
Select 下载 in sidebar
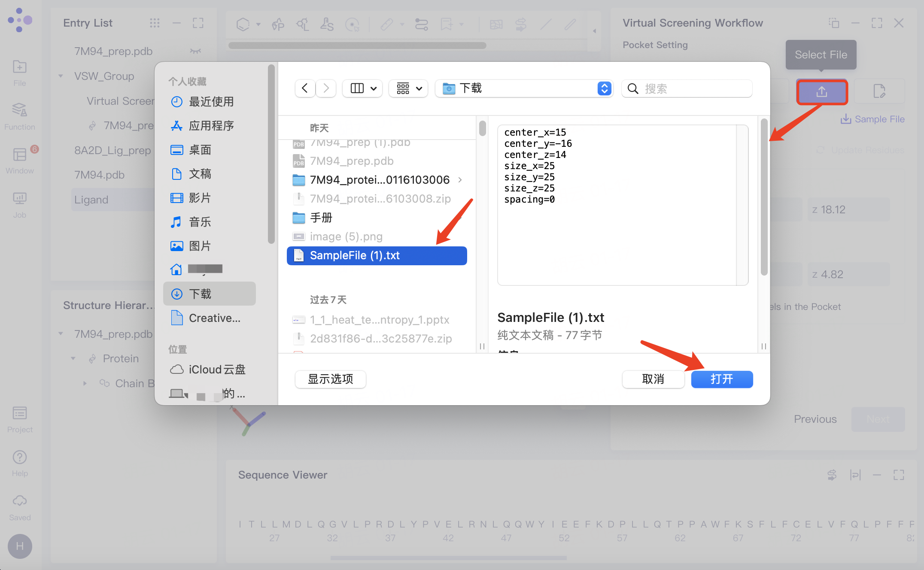[210, 294]
